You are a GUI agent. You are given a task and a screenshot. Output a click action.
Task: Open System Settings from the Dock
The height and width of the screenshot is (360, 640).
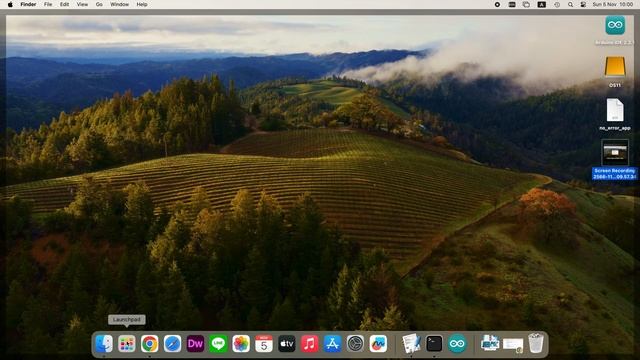point(355,344)
